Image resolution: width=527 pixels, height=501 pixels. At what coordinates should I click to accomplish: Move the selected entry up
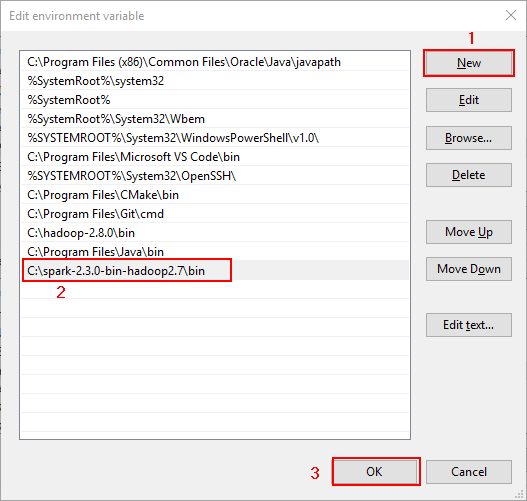469,232
